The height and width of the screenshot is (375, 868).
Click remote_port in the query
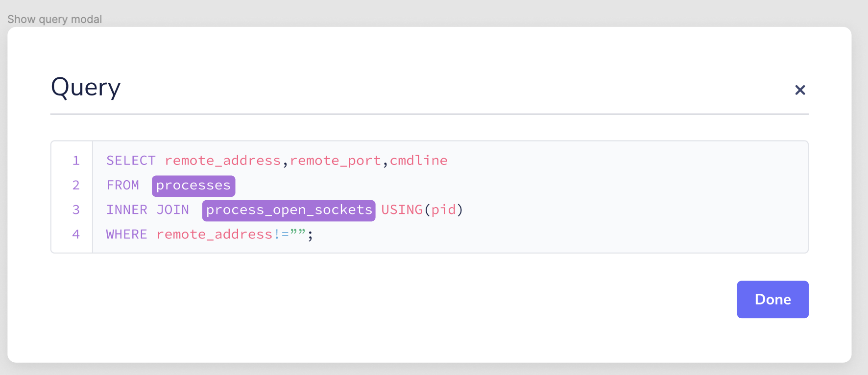[x=336, y=161]
